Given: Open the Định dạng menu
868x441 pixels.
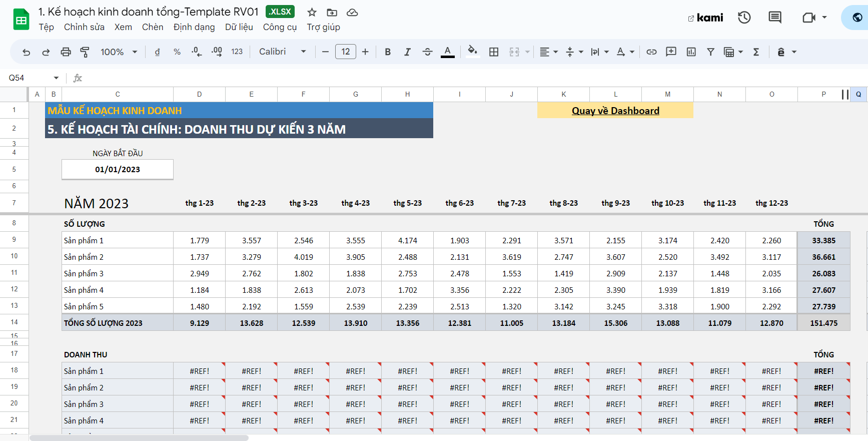Looking at the screenshot, I should 194,27.
